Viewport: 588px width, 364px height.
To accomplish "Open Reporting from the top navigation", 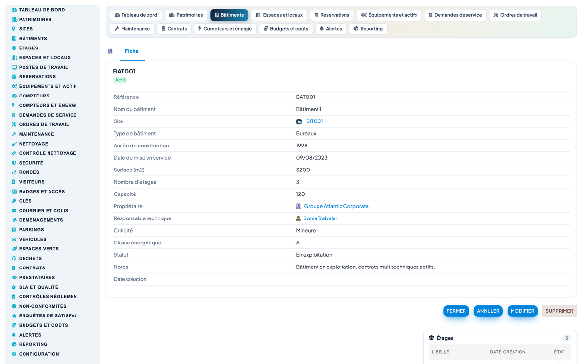I will pyautogui.click(x=367, y=29).
